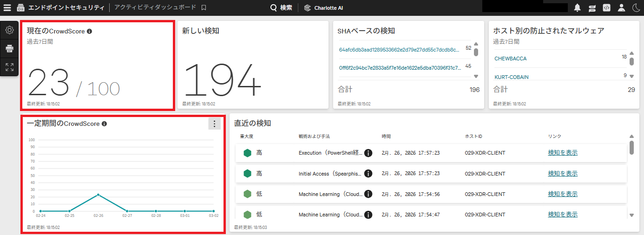644x235 pixels.
Task: Open 検知を表示 for the 17:54:56 detection
Action: [563, 194]
